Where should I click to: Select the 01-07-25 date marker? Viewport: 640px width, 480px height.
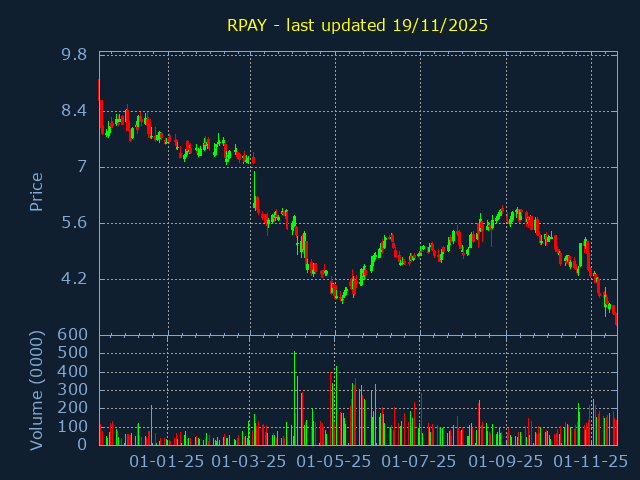click(x=420, y=461)
